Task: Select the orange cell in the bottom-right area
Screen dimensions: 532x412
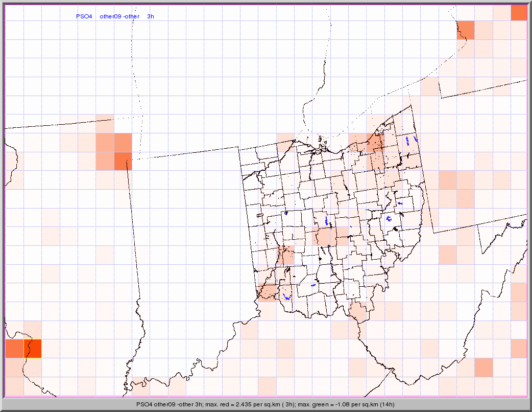Action: point(483,367)
